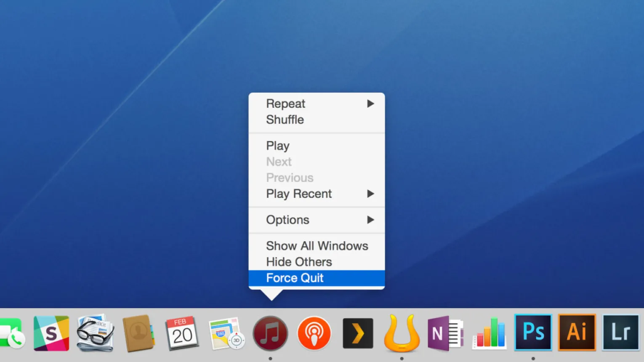The height and width of the screenshot is (362, 644).
Task: Expand the Repeat submenu
Action: point(317,104)
